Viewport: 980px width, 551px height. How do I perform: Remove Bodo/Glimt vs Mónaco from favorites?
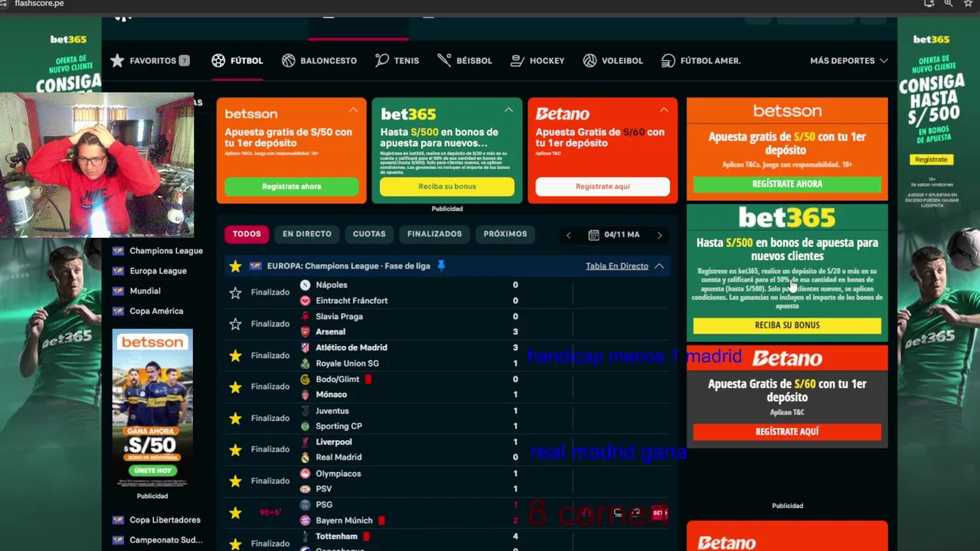coord(235,386)
